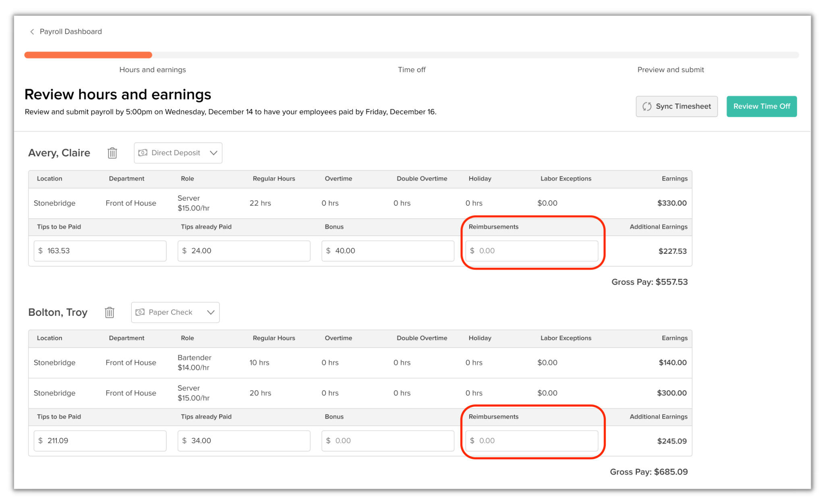The image size is (825, 504).
Task: Edit Troy Bolton's Tips already Paid field
Action: 244,441
